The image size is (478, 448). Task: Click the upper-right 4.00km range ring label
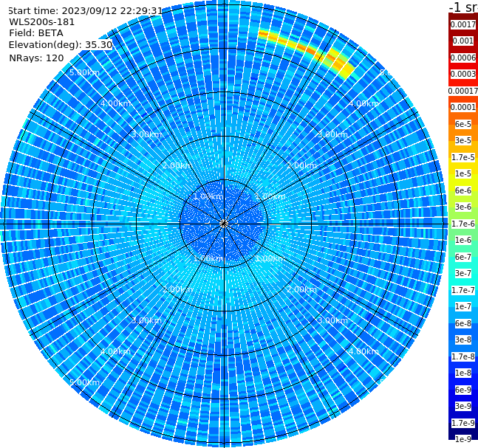(363, 103)
